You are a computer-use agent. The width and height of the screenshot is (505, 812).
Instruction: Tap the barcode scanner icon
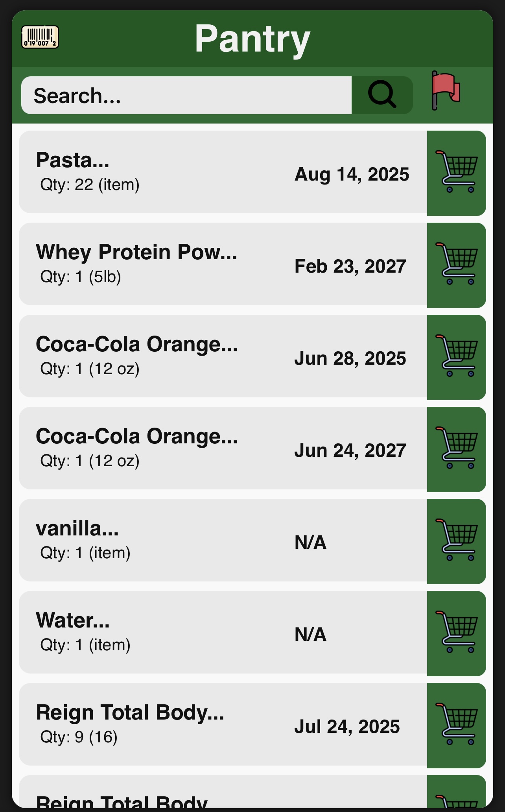tap(40, 37)
